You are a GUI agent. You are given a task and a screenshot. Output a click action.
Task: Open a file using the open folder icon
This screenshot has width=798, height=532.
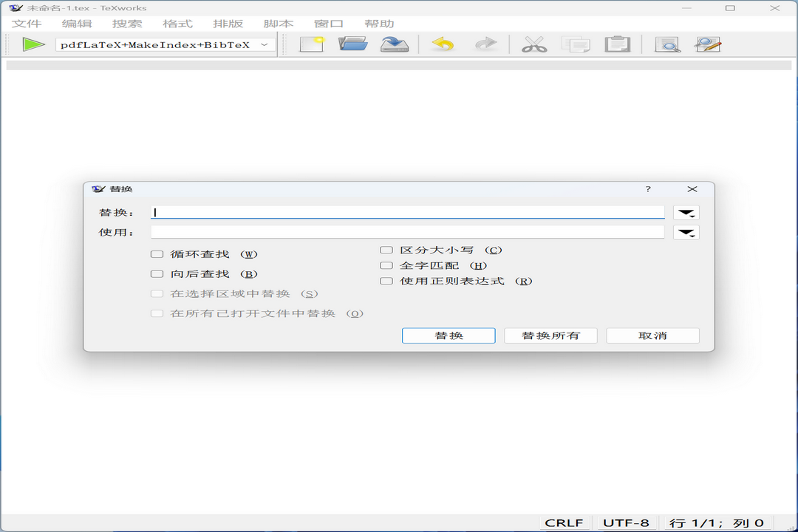point(353,43)
